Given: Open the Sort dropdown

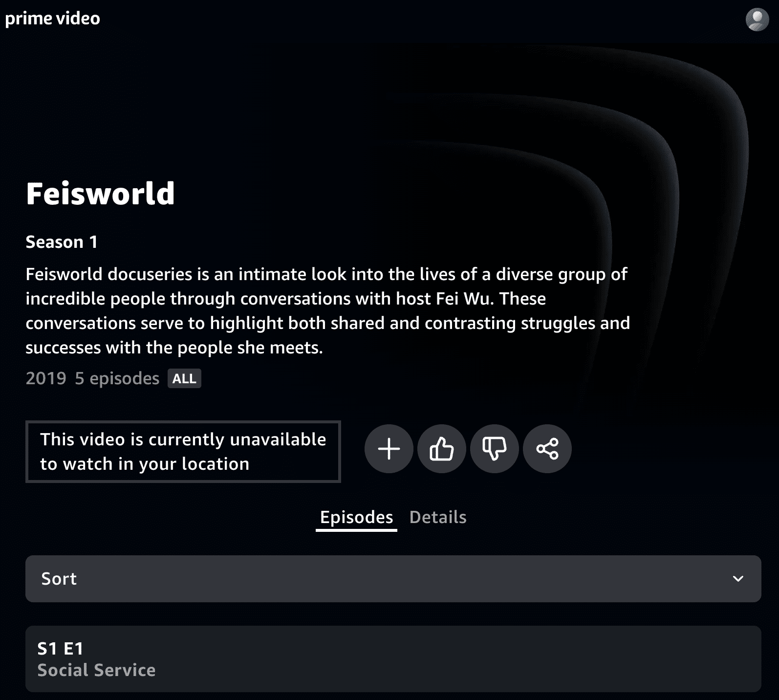Looking at the screenshot, I should pos(393,579).
